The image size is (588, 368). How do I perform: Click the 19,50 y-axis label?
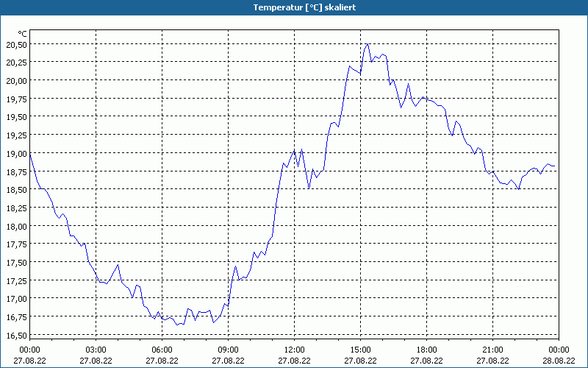pos(17,117)
